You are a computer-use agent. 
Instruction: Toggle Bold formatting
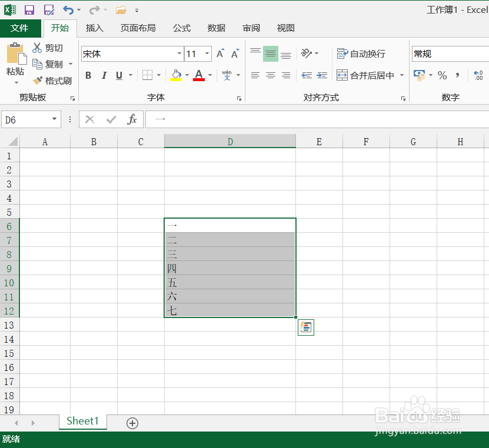click(x=88, y=75)
